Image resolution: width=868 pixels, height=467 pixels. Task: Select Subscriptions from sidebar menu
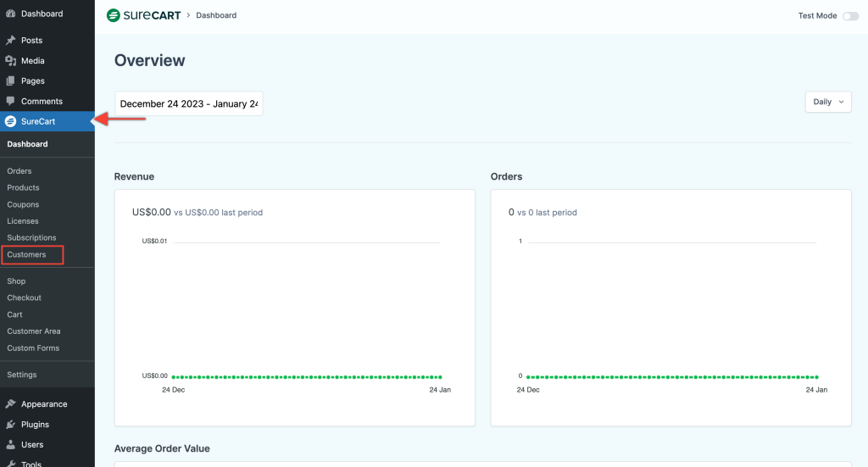[x=31, y=237]
